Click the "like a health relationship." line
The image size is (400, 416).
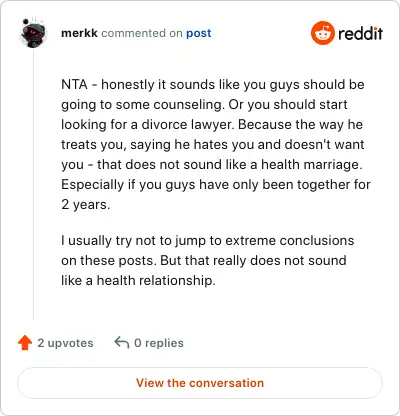138,281
